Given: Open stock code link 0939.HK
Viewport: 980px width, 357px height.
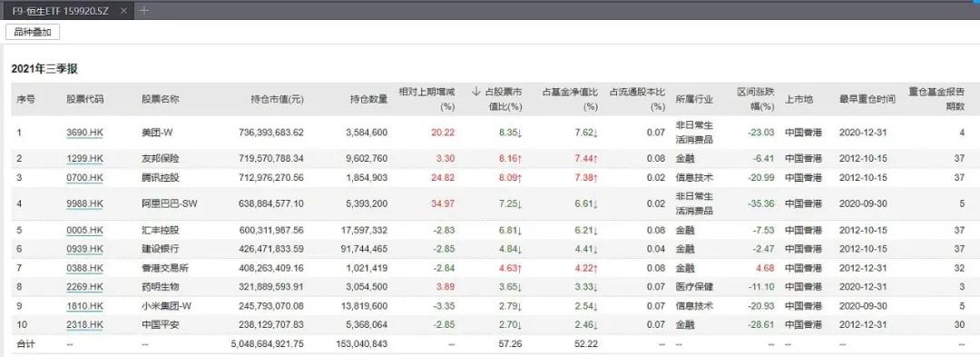Looking at the screenshot, I should pos(85,249).
